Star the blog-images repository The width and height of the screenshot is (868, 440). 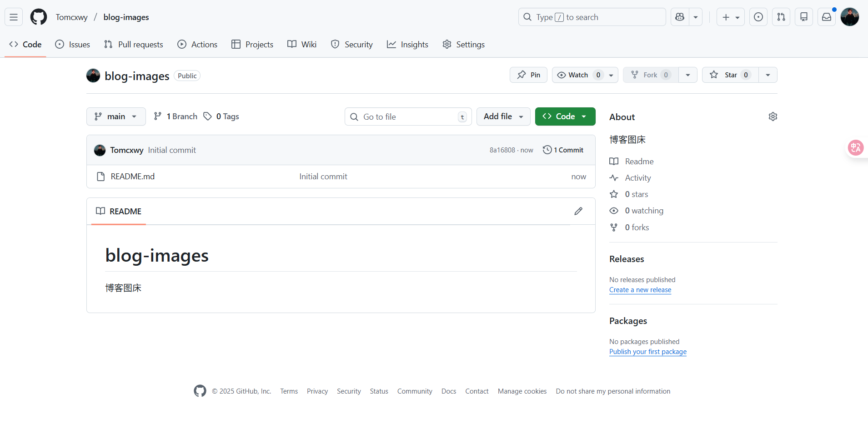click(x=730, y=75)
